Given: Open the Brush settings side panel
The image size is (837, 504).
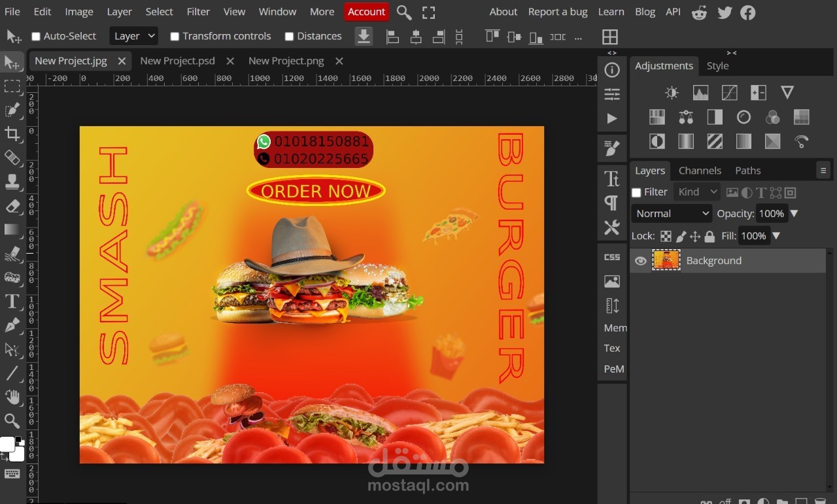Looking at the screenshot, I should 612,148.
